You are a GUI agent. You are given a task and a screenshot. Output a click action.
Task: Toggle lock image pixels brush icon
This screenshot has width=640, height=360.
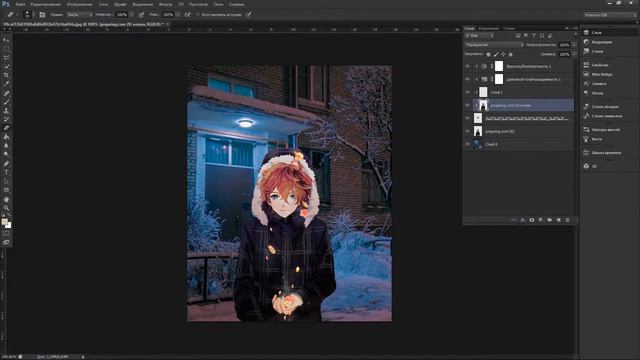[496, 54]
